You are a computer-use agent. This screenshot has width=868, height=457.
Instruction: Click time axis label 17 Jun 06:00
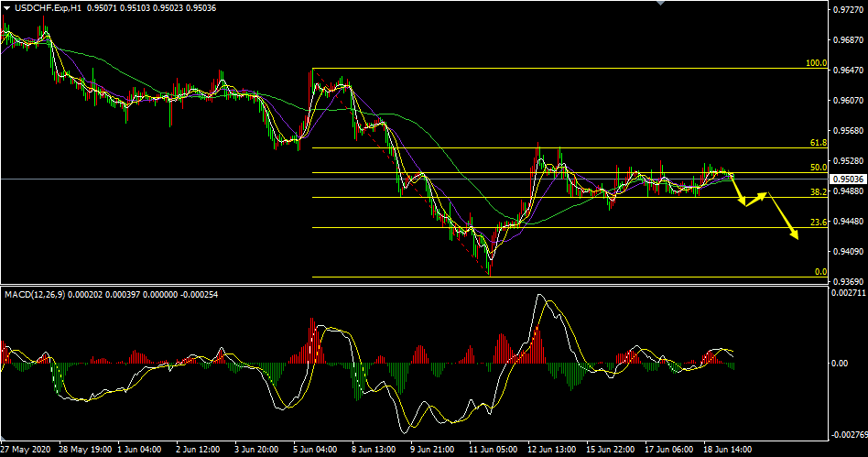[669, 449]
